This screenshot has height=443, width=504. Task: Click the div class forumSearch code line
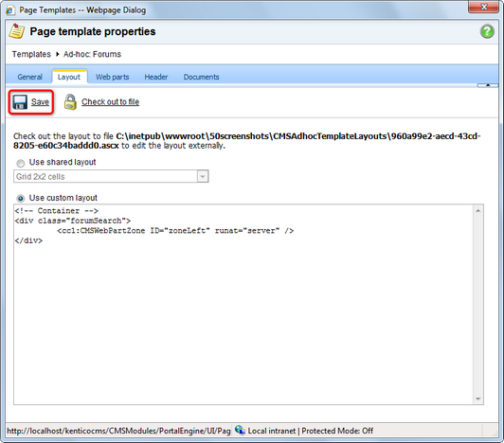click(x=73, y=221)
